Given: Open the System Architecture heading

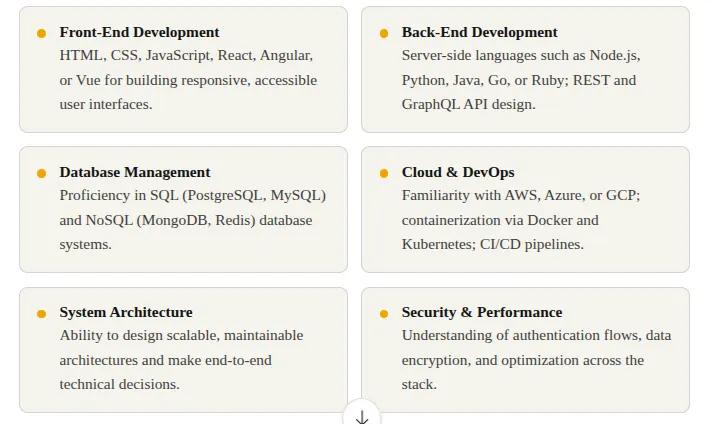Looking at the screenshot, I should tap(126, 312).
